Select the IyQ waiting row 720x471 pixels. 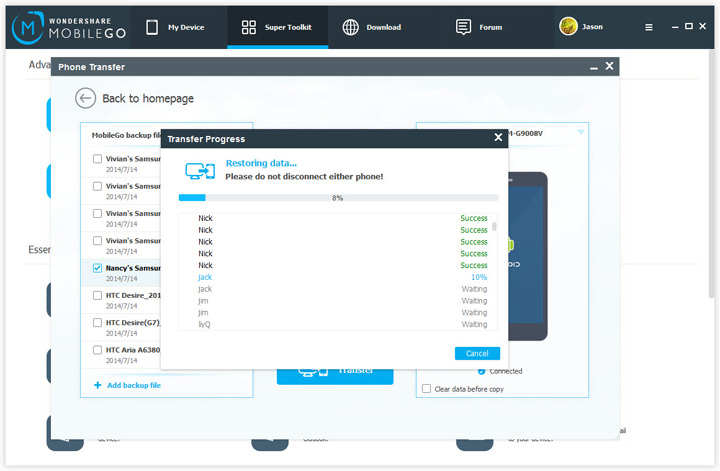pos(338,325)
